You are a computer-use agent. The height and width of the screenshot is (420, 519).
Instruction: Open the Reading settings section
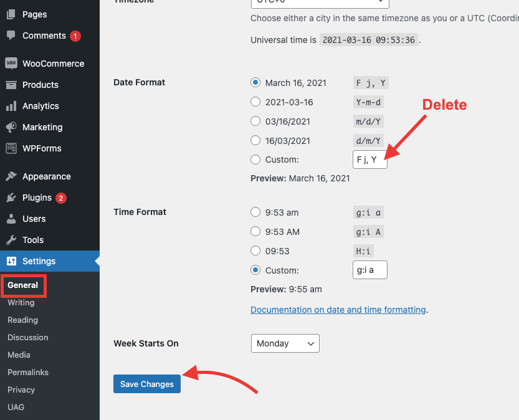[22, 320]
